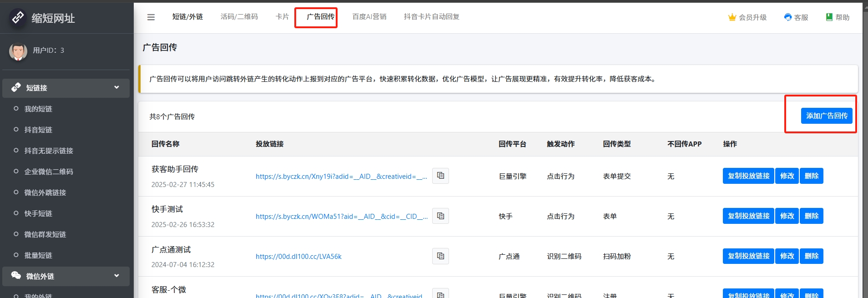
Task: Click the hamburger menu icon
Action: [x=151, y=17]
